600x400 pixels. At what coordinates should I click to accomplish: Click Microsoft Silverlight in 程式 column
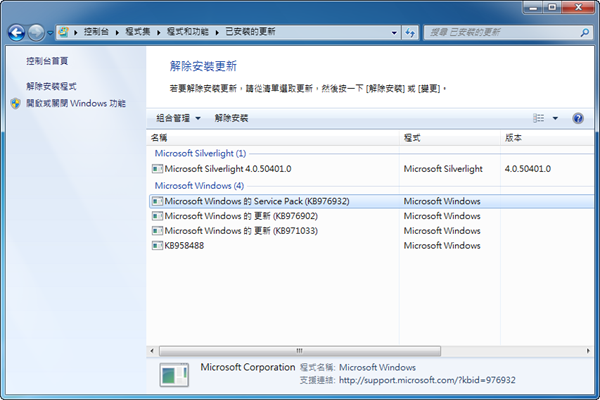pyautogui.click(x=443, y=169)
